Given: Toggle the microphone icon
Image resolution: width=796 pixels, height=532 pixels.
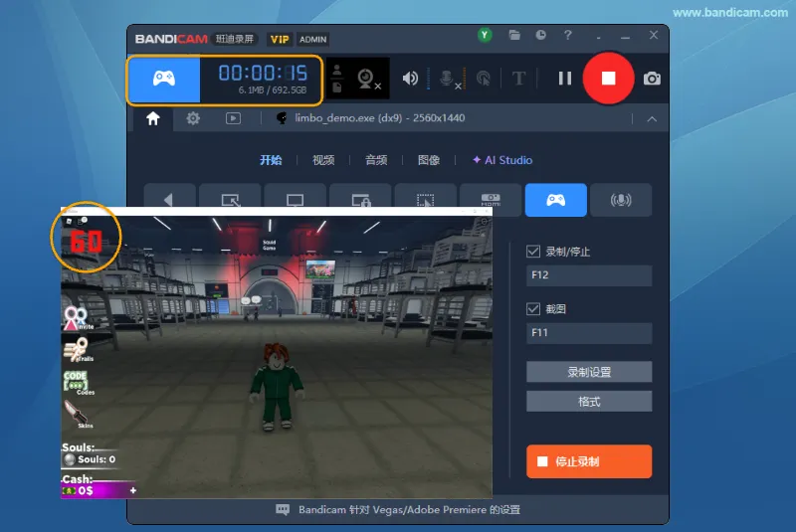Looking at the screenshot, I should [449, 79].
